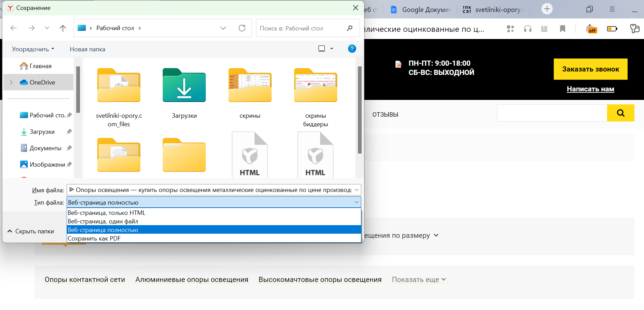Image resolution: width=644 pixels, height=310 pixels.
Task: Select the скрины folder
Action: pyautogui.click(x=250, y=93)
